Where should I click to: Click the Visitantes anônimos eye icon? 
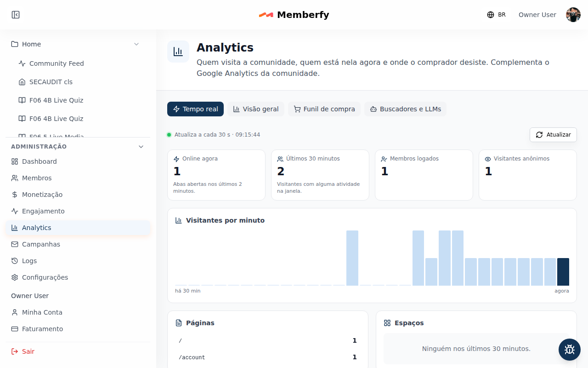tap(488, 159)
